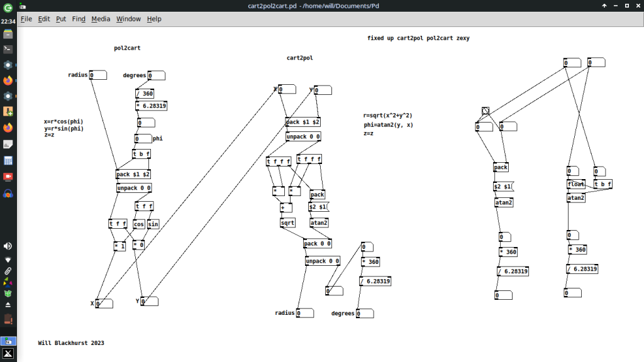Click the radius number box under pol2cart
This screenshot has width=644, height=362.
[x=97, y=75]
